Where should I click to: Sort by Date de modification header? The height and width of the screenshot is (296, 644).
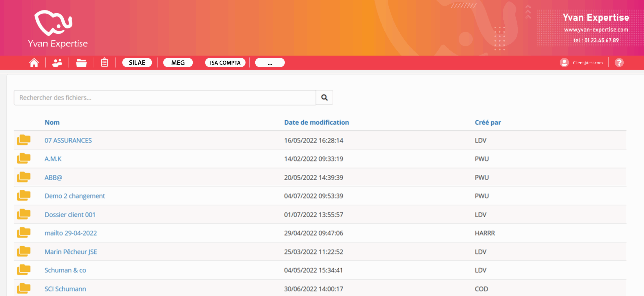pos(316,122)
